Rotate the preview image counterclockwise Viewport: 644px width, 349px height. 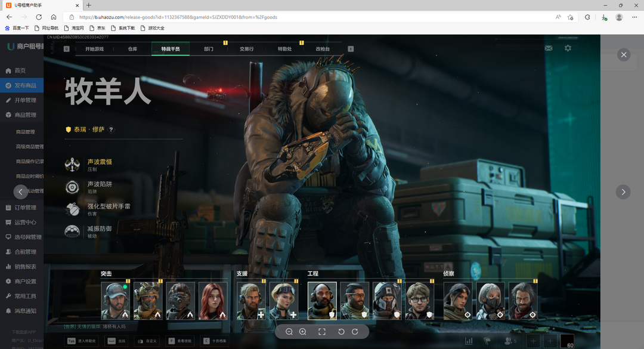click(x=341, y=332)
